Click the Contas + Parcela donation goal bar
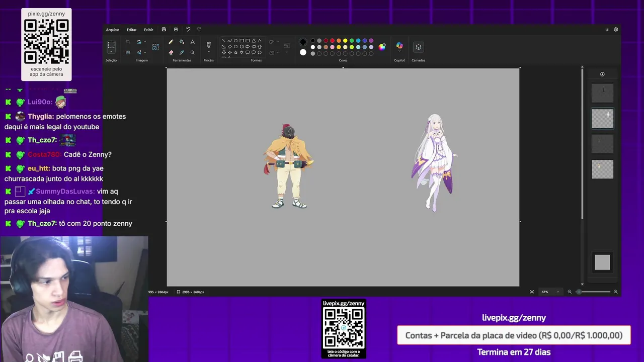The image size is (644, 362). click(x=514, y=335)
